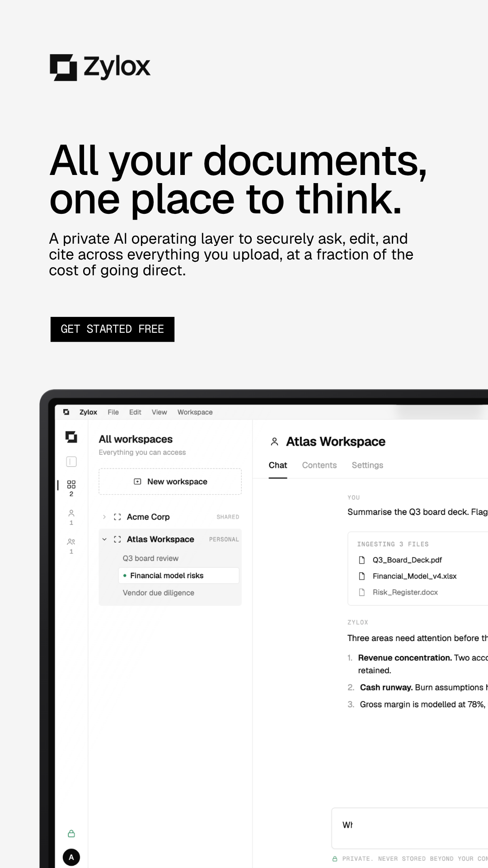Open the sidebar panel toggle icon
The image size is (488, 868).
click(x=71, y=462)
